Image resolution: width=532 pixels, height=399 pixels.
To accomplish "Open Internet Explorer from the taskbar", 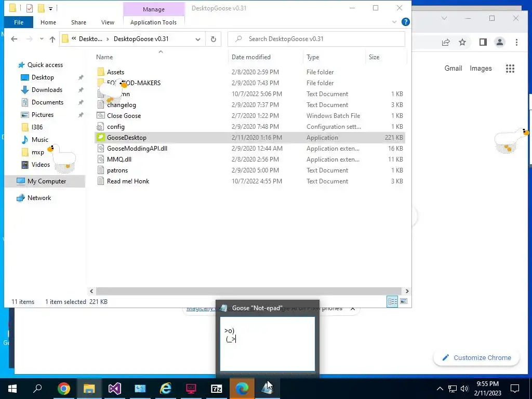I will [x=165, y=389].
